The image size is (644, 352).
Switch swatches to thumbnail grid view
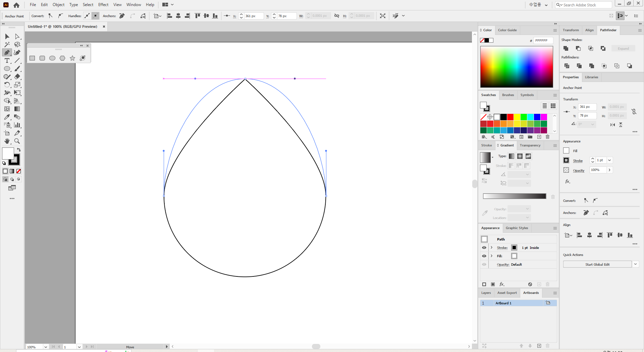[553, 106]
